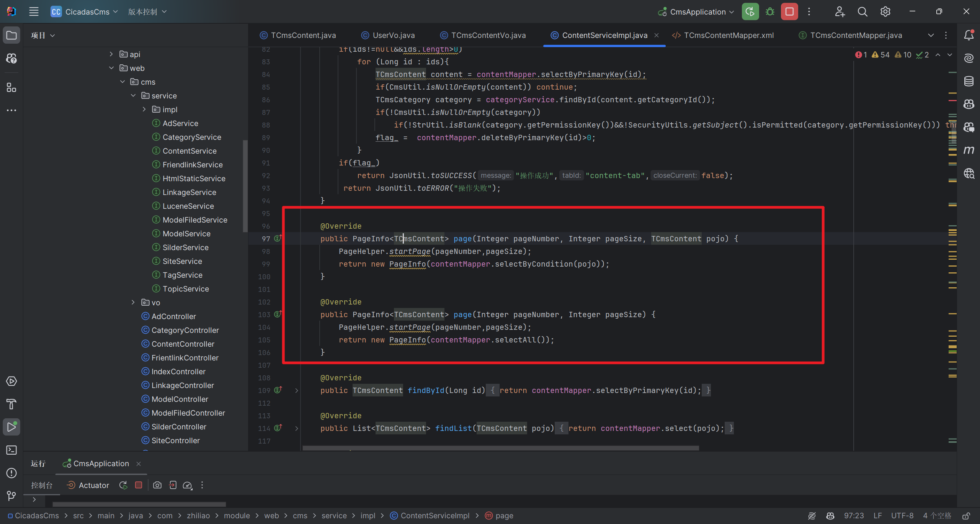
Task: Open ContentService interface in tree
Action: 185,151
